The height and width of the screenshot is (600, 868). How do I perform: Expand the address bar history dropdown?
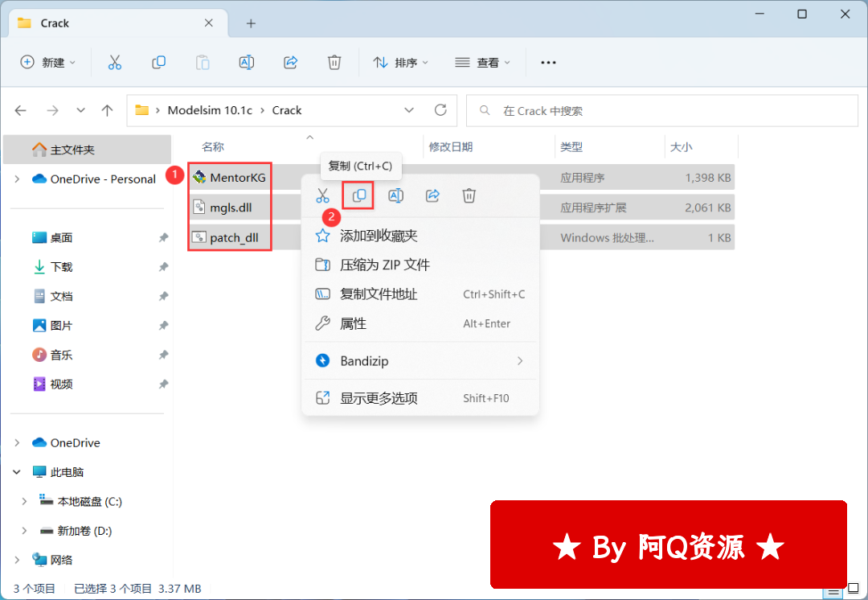click(409, 110)
